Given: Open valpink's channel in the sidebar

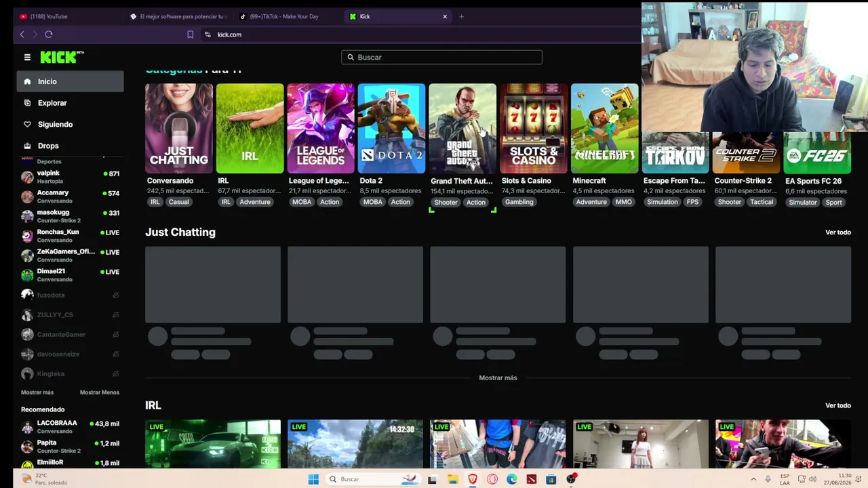Looking at the screenshot, I should pyautogui.click(x=71, y=177).
